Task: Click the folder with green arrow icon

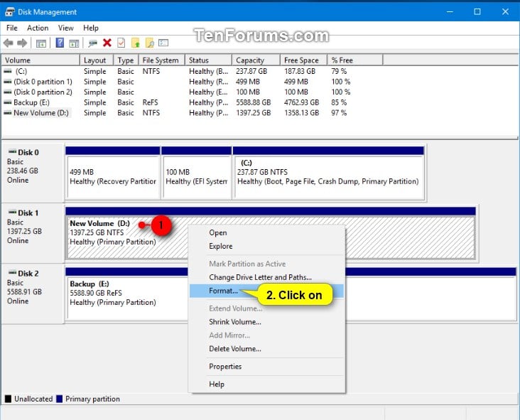Action: click(136, 43)
